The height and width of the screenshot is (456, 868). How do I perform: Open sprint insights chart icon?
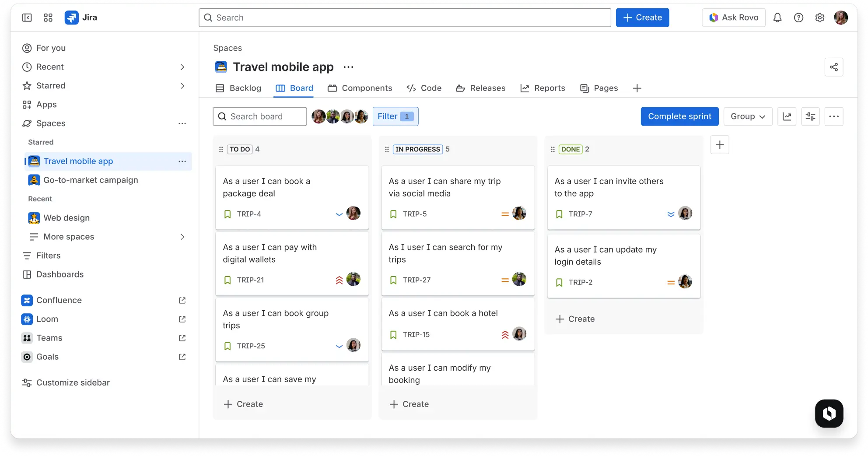point(787,116)
